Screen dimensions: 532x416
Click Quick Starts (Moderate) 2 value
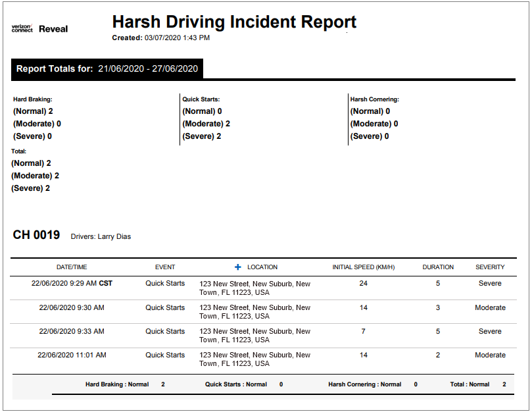click(x=206, y=124)
